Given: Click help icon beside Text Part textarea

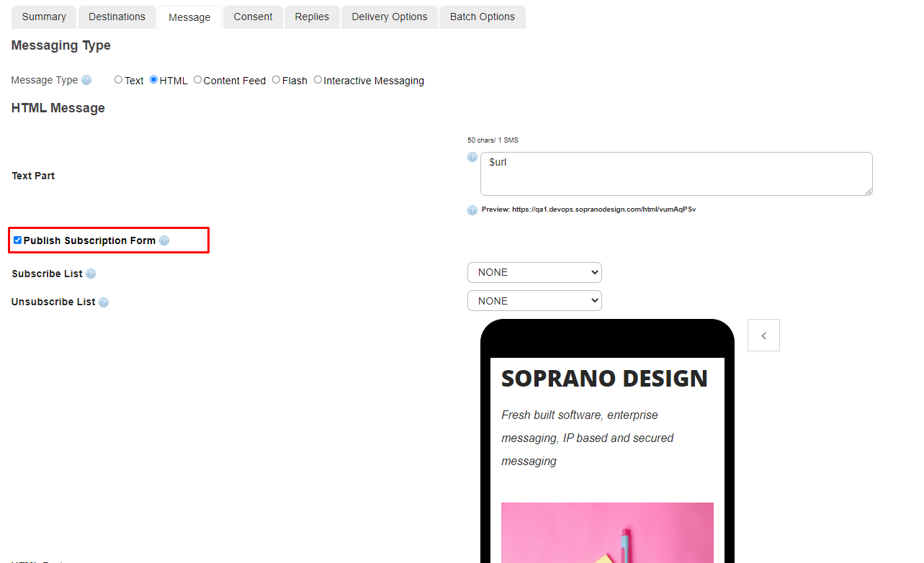Looking at the screenshot, I should click(x=472, y=157).
